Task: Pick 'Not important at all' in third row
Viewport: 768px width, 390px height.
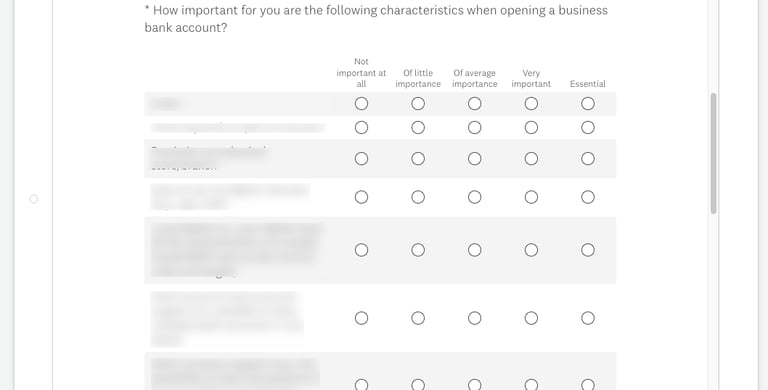Action: coord(361,159)
